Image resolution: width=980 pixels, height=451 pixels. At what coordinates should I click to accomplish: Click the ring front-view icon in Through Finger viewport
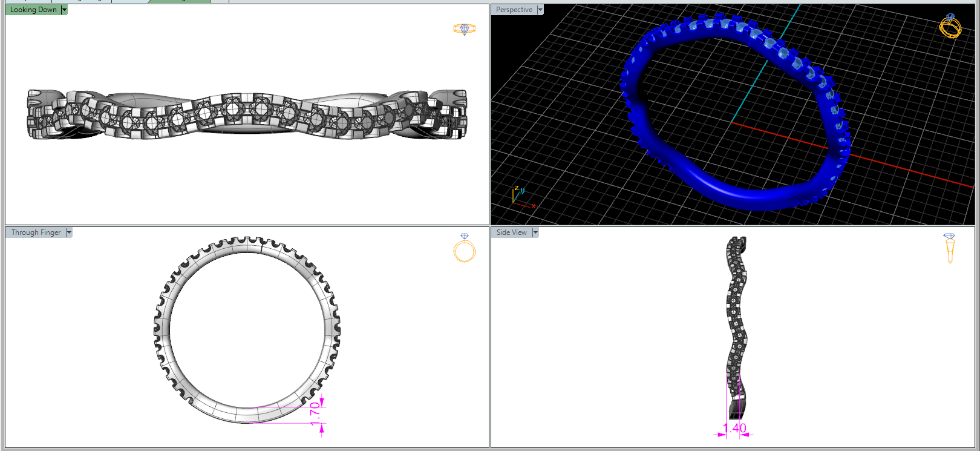(465, 248)
